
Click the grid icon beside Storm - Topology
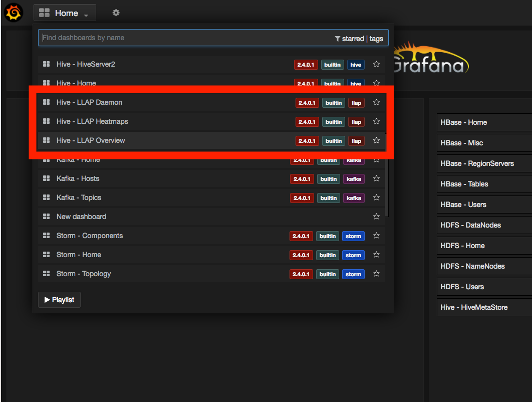point(46,274)
